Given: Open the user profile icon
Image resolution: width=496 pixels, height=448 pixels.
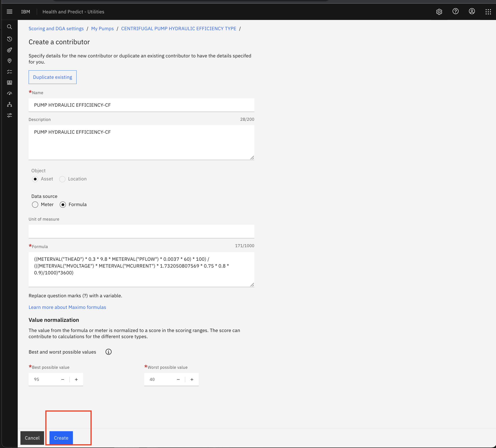Looking at the screenshot, I should tap(472, 11).
